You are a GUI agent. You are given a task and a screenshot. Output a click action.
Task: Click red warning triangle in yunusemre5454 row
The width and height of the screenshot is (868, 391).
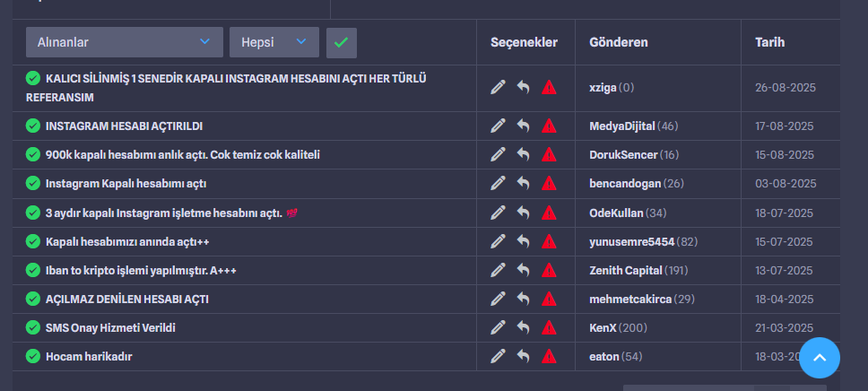(549, 241)
